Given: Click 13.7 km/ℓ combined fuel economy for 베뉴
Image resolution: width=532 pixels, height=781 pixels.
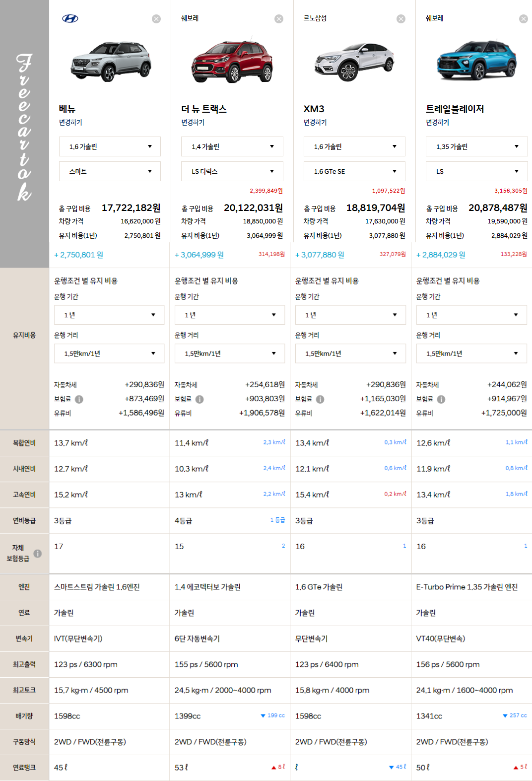Looking at the screenshot, I should pos(71,443).
